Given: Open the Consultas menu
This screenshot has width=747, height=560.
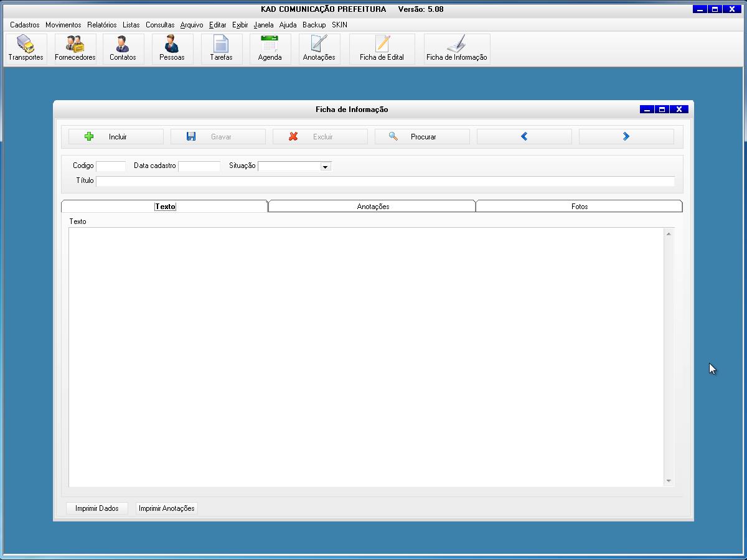Looking at the screenshot, I should point(160,25).
